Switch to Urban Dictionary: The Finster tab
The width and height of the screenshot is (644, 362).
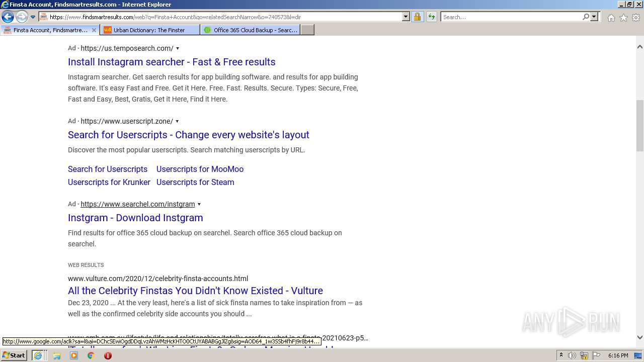pos(149,30)
